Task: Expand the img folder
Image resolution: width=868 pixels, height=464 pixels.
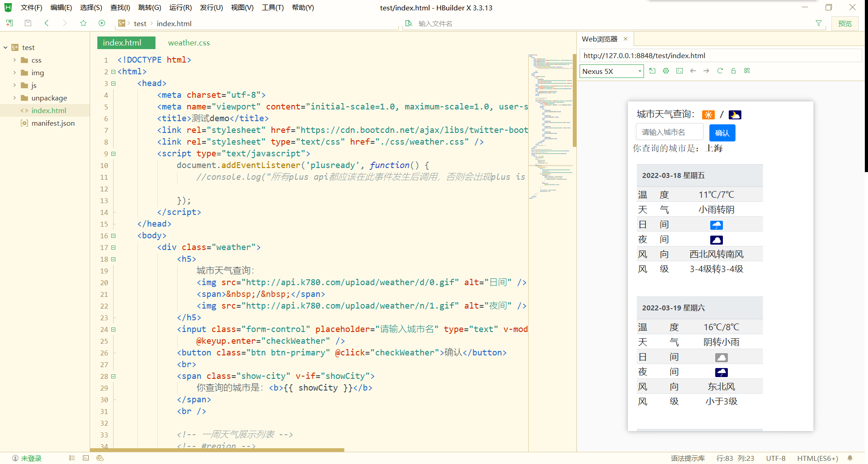Action: [14, 73]
